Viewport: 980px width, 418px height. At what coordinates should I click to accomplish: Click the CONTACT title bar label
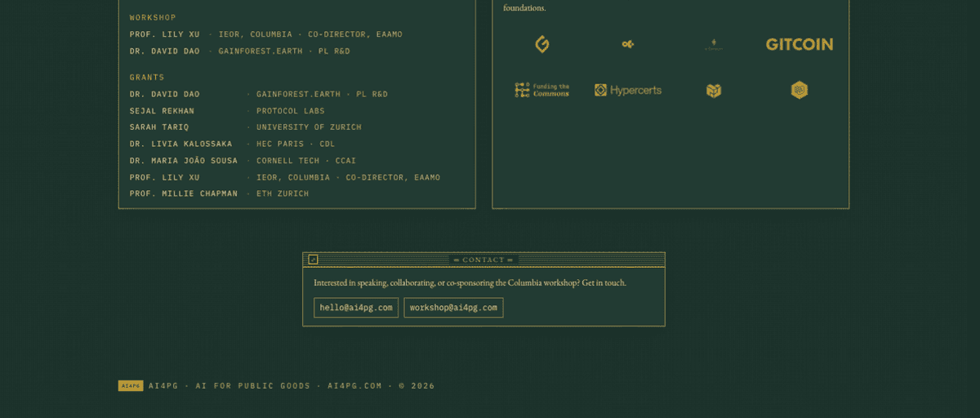[483, 260]
